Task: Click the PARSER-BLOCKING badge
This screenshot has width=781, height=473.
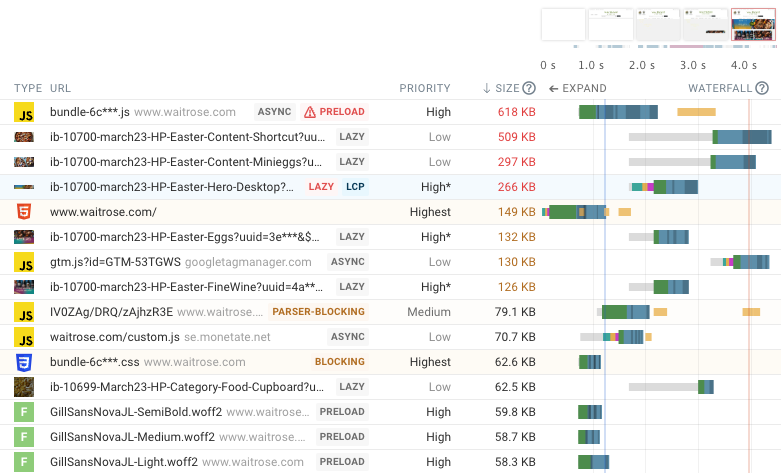Action: [318, 312]
